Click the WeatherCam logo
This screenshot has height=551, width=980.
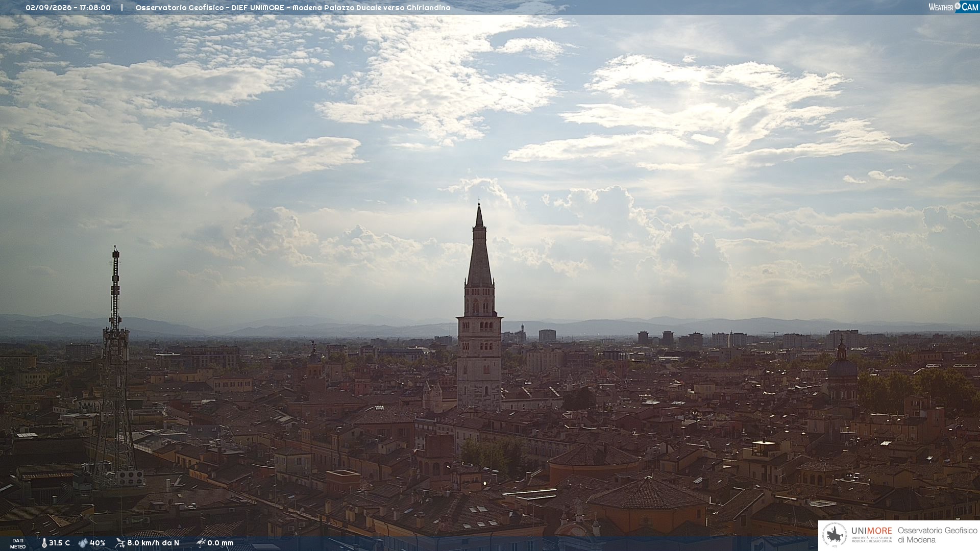[953, 7]
